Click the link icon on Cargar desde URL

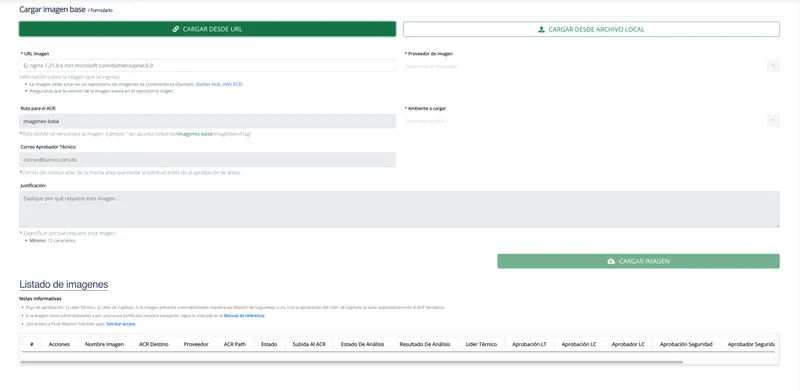(x=176, y=29)
